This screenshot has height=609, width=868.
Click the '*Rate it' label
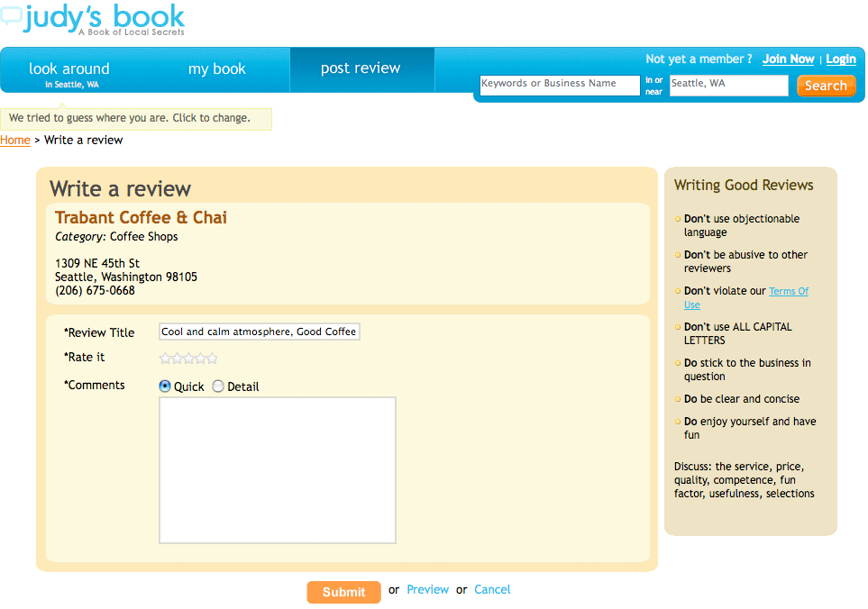click(x=84, y=358)
